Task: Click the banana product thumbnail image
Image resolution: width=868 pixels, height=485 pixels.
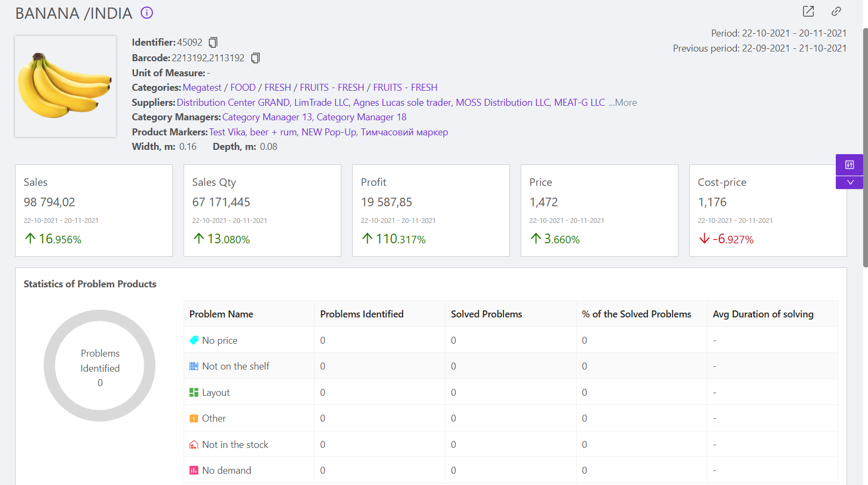Action: pyautogui.click(x=65, y=86)
